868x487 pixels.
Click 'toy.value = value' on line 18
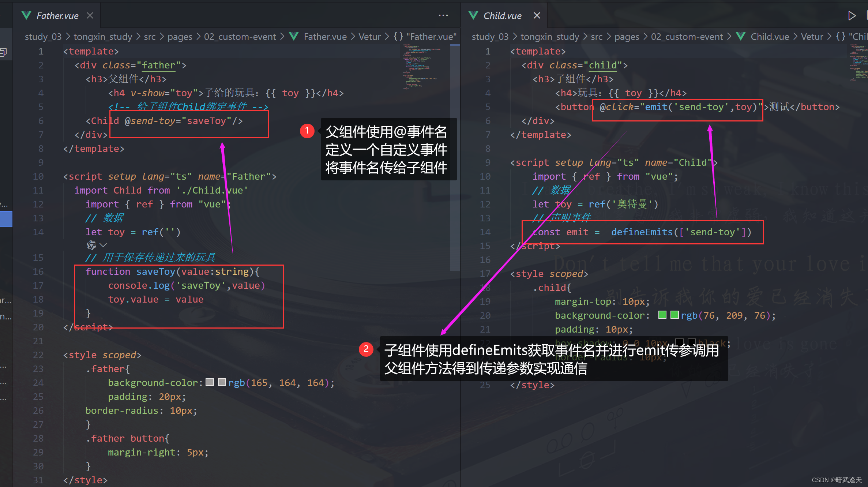[155, 299]
